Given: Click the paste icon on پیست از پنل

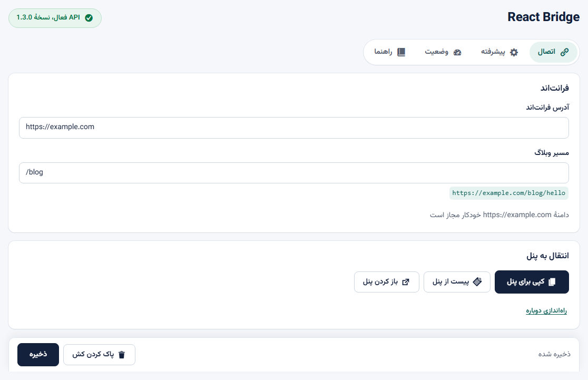Looking at the screenshot, I should 477,282.
